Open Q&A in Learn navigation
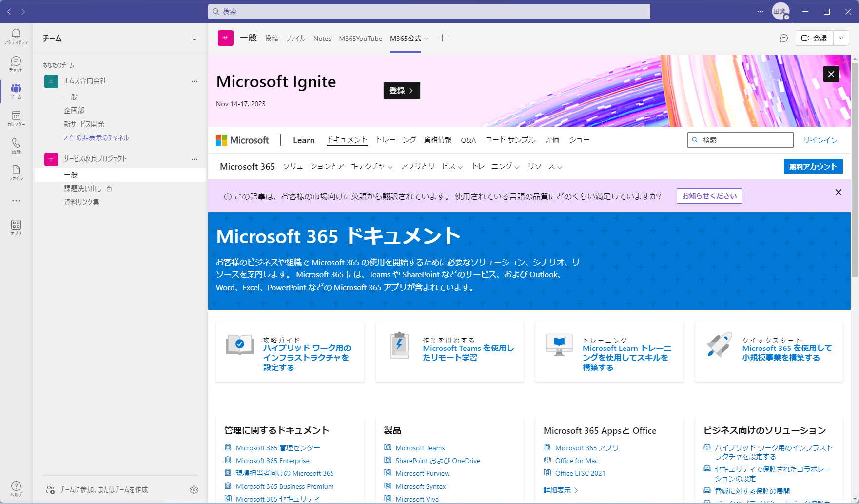859x504 pixels. [x=469, y=140]
